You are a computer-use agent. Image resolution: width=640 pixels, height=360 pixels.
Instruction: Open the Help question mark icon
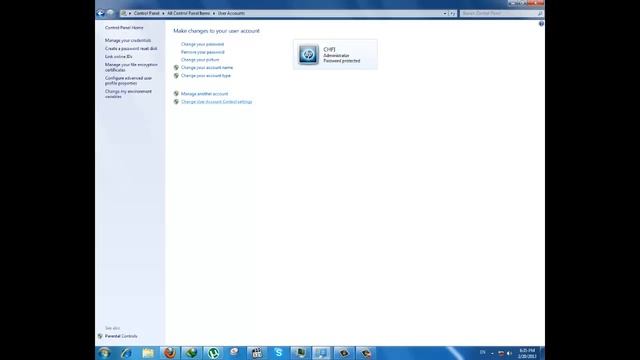[541, 24]
